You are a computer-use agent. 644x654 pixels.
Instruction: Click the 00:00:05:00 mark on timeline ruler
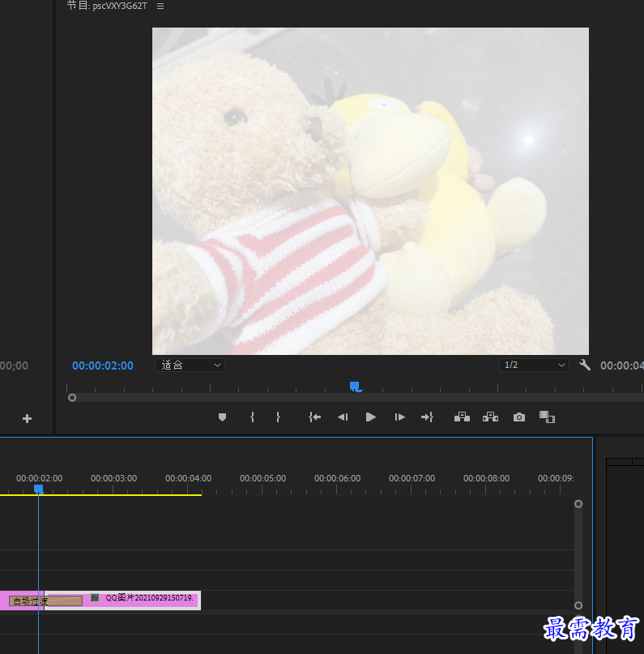[x=262, y=478]
